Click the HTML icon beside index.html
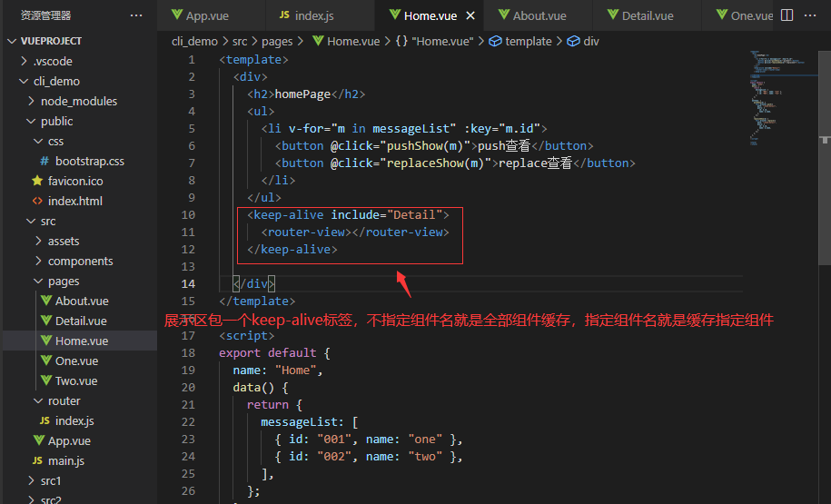Screen dimensions: 831x504 (37, 201)
